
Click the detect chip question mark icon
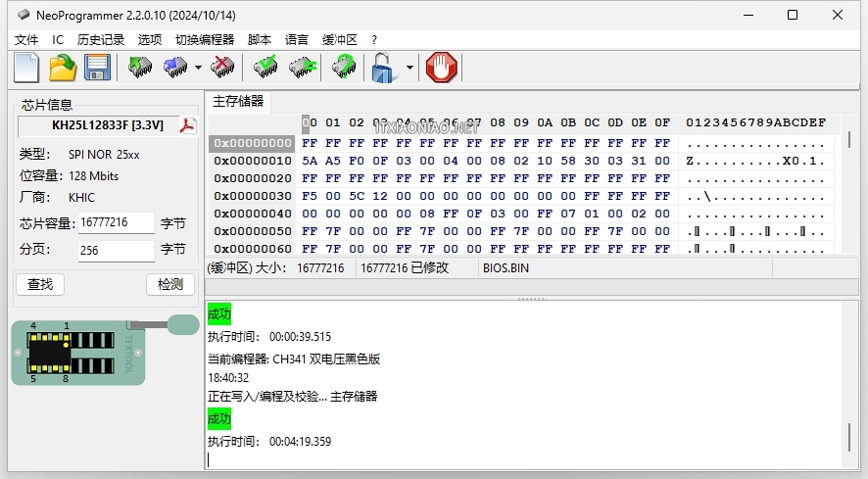[343, 68]
